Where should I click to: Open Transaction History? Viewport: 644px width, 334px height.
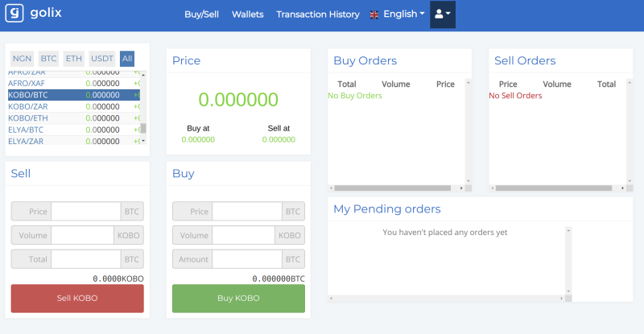coord(317,14)
